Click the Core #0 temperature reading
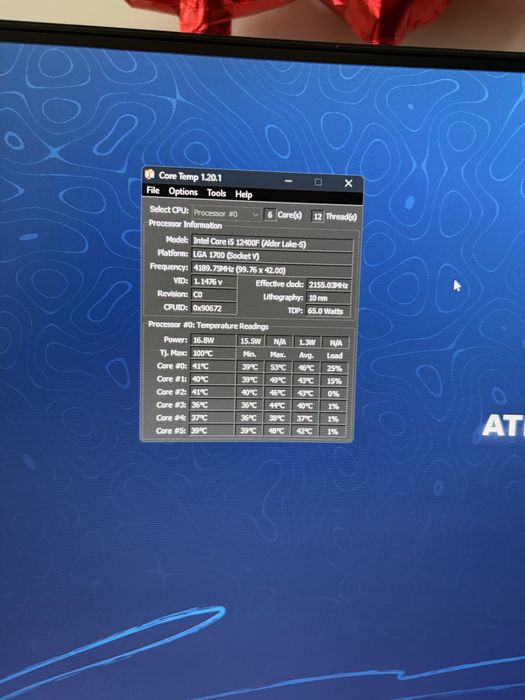The image size is (525, 700). click(x=212, y=366)
